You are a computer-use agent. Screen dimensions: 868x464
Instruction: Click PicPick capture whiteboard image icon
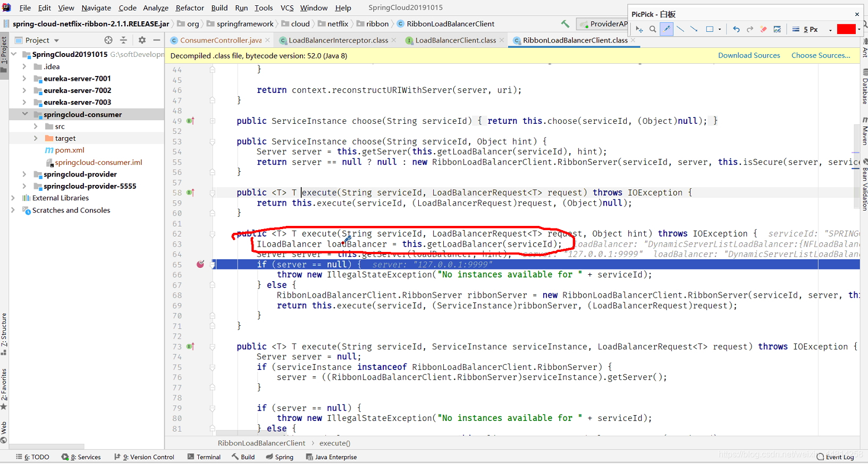click(777, 29)
